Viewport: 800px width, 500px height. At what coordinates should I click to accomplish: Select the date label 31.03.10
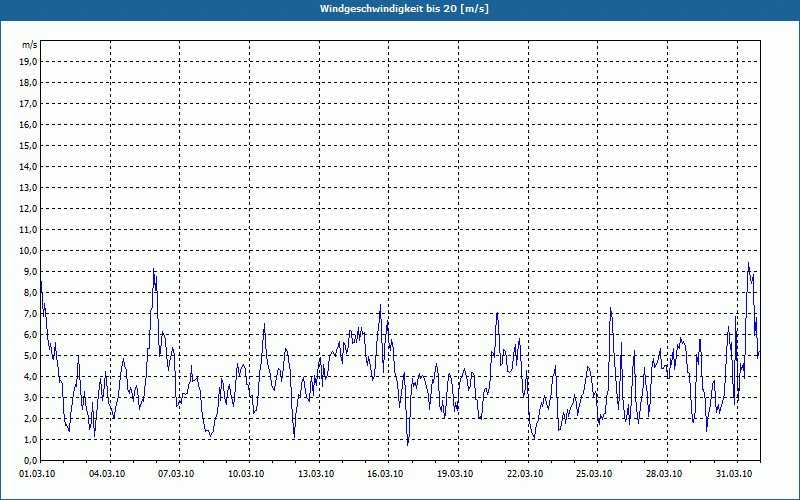[734, 474]
